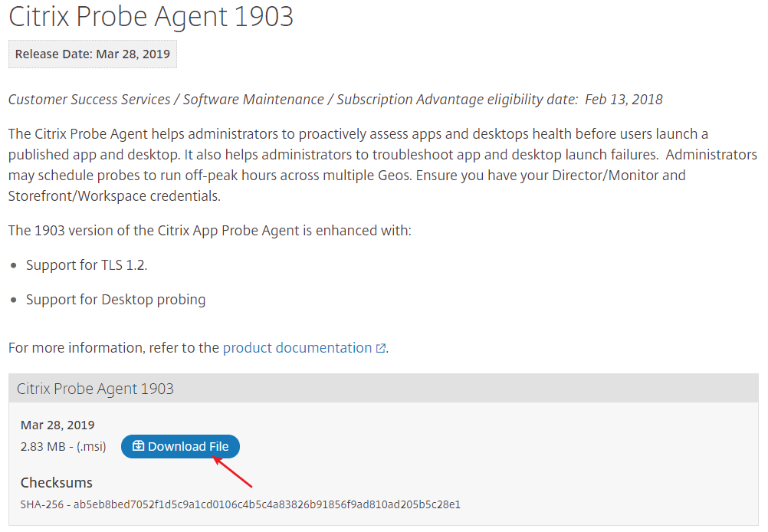The height and width of the screenshot is (532, 768).
Task: Click the external-link icon after product documentation
Action: (x=381, y=349)
